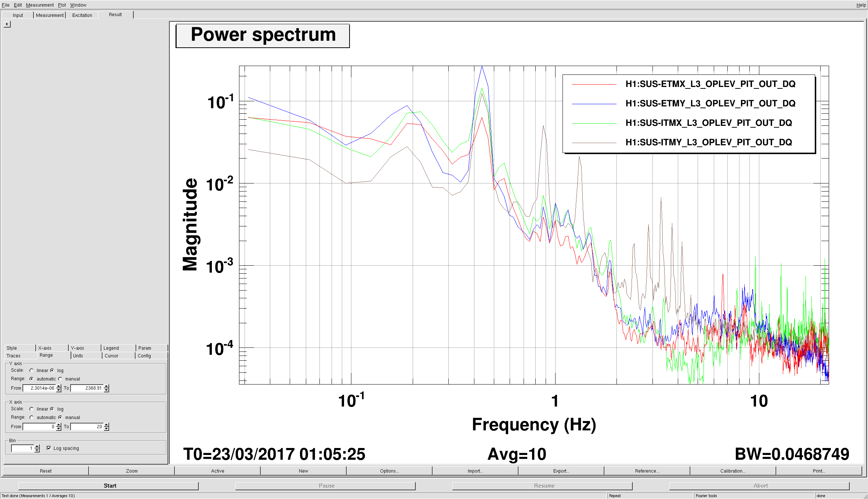This screenshot has height=499, width=868.
Task: Click the Zoom button
Action: point(132,471)
